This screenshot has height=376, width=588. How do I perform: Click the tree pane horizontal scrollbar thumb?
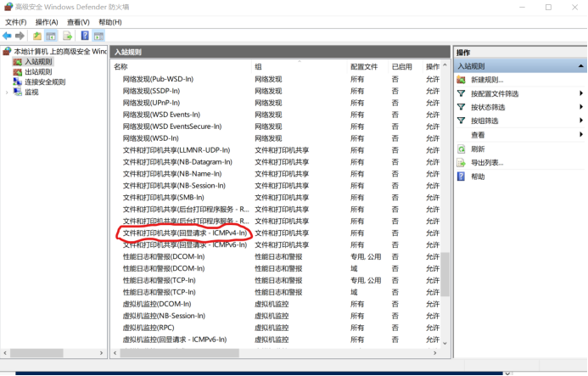(36, 353)
